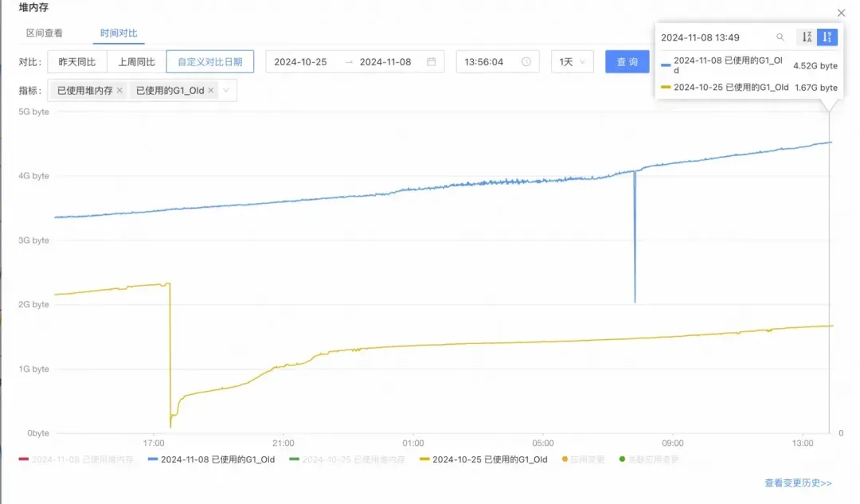Sort tooltip series by value descending
Viewport: 860px width, 504px height.
coord(827,37)
